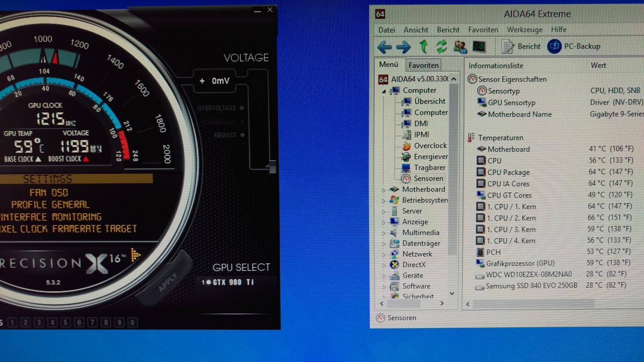644x362 pixels.
Task: Click the Wert column header
Action: [x=598, y=65]
